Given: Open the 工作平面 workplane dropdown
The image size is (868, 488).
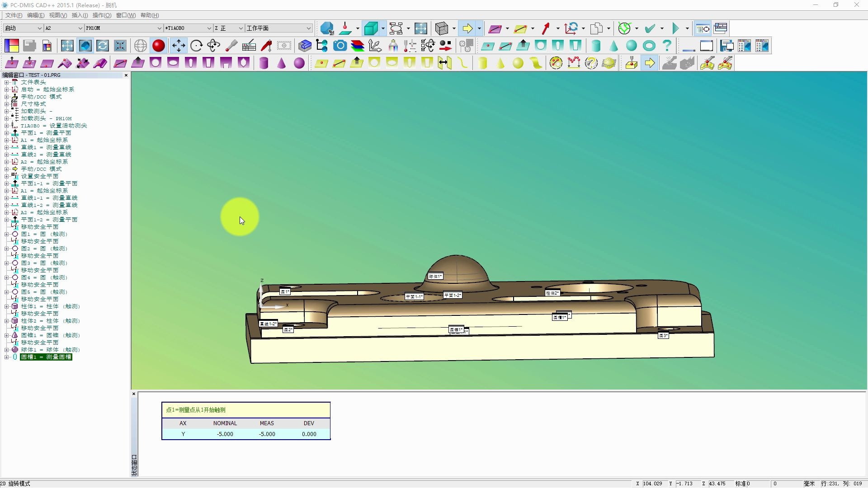Looking at the screenshot, I should click(308, 28).
